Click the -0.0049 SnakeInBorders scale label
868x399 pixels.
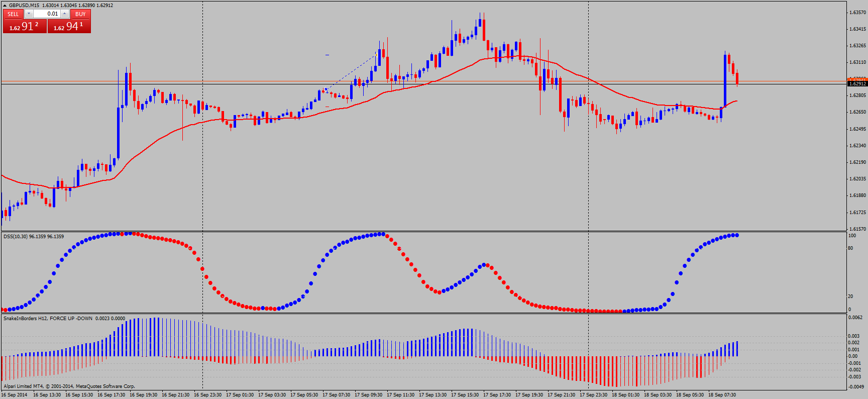pyautogui.click(x=856, y=387)
